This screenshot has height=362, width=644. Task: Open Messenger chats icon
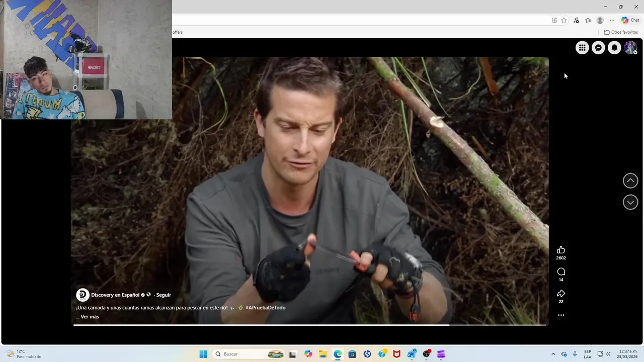coord(598,48)
